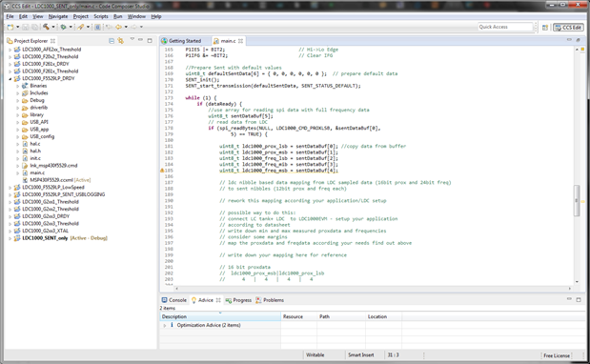The image size is (590, 364).
Task: Switch to the Progress tab
Action: pos(238,300)
